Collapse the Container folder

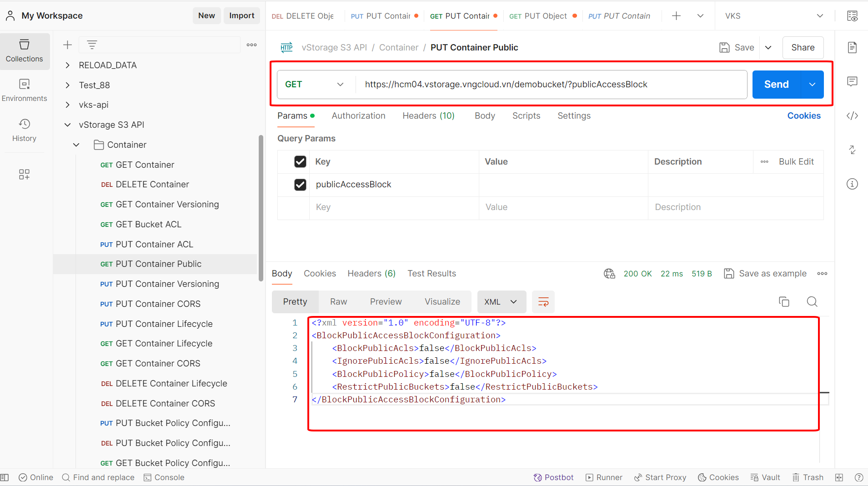[x=76, y=145]
